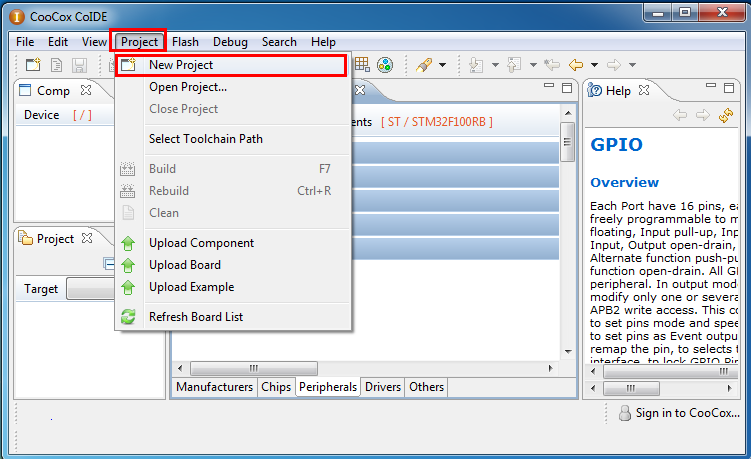Click the GPIO heading in Help
The width and height of the screenshot is (751, 459).
(616, 144)
